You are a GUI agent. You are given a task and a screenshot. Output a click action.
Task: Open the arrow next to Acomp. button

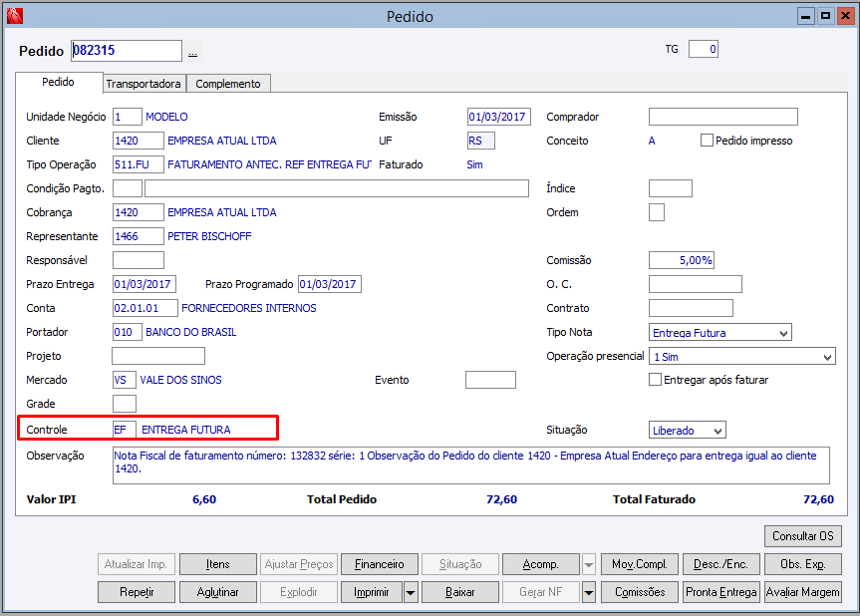coord(589,564)
